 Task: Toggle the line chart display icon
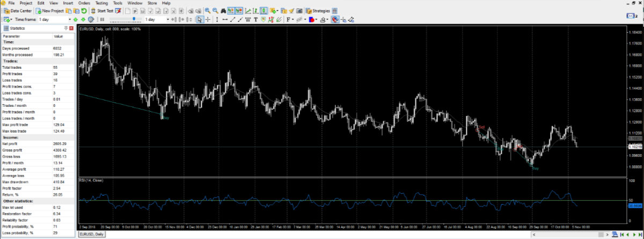coord(248,11)
